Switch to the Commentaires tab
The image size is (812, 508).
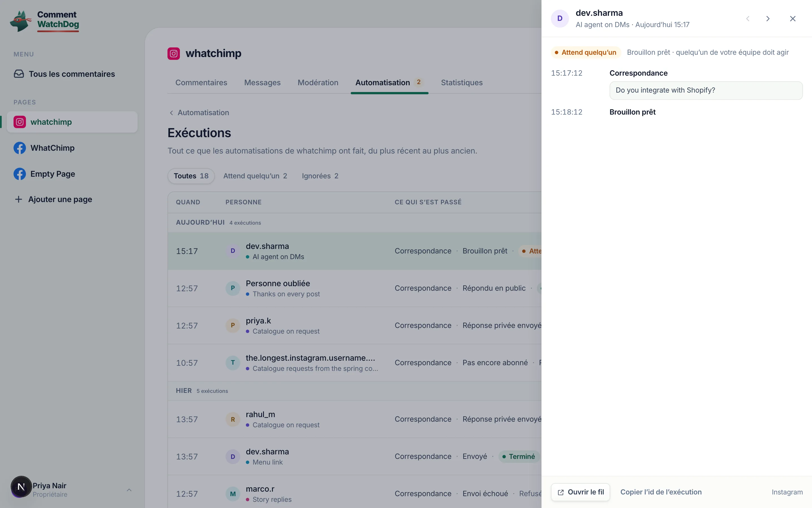click(201, 83)
